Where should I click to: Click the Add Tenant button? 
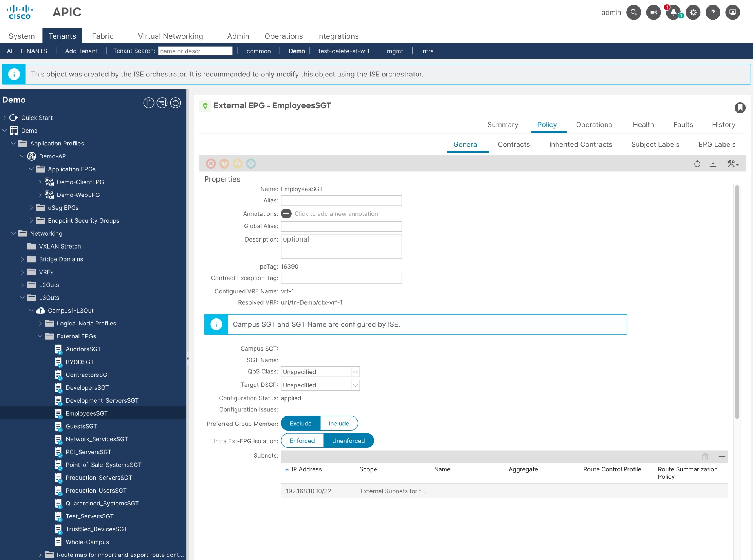coord(81,51)
